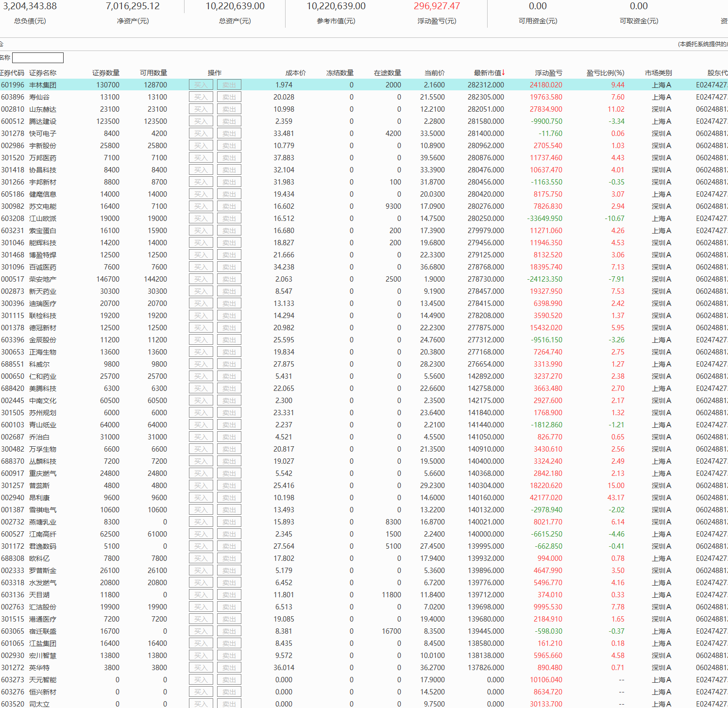Click the 卖出 button for 寿仙谷
The image size is (728, 708).
pyautogui.click(x=229, y=97)
